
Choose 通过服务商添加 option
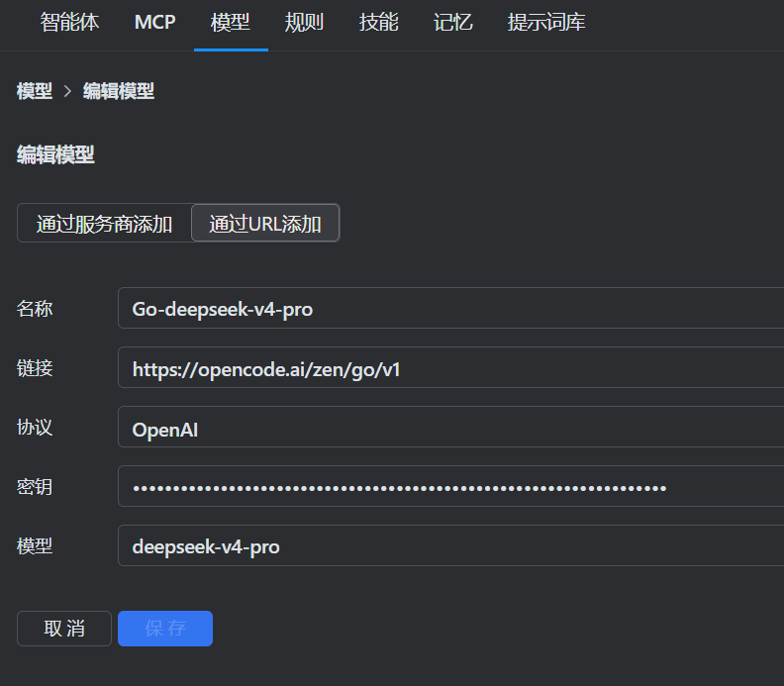105,224
